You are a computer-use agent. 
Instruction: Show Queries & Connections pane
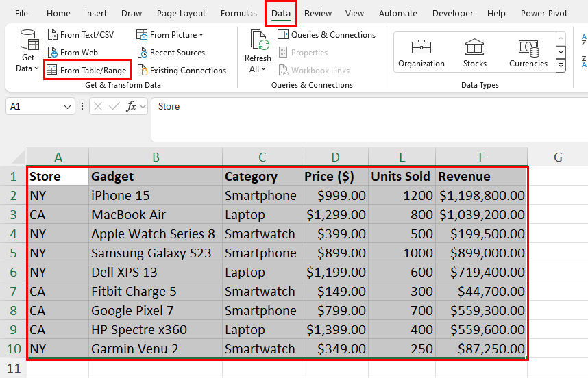pos(327,34)
